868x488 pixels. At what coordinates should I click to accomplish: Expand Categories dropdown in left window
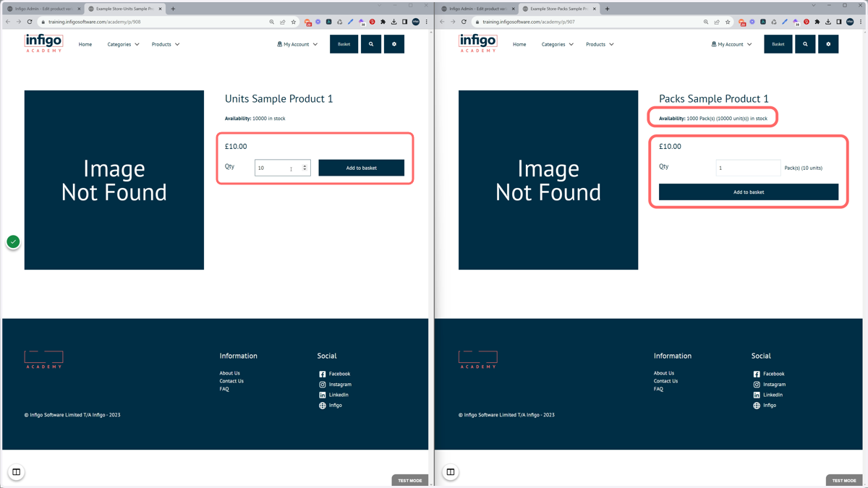click(x=123, y=44)
